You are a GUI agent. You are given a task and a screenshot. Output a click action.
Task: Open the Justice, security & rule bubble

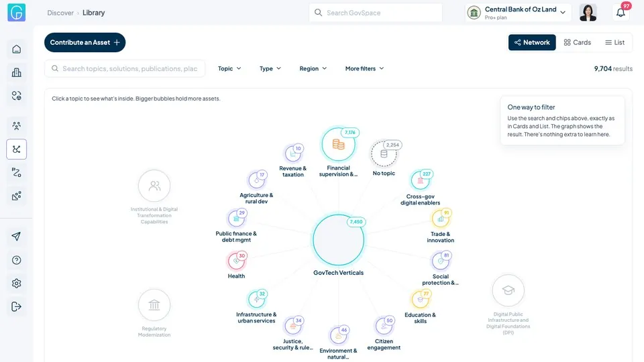tap(293, 326)
